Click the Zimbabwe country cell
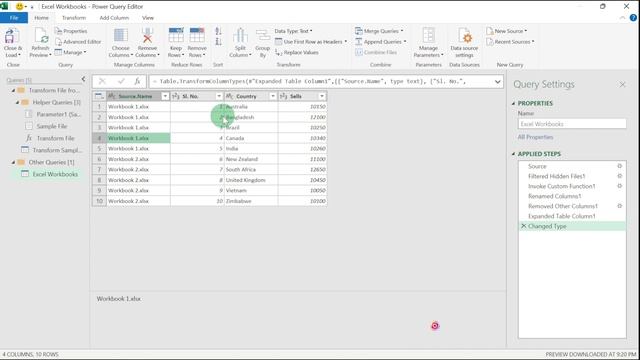 point(251,201)
